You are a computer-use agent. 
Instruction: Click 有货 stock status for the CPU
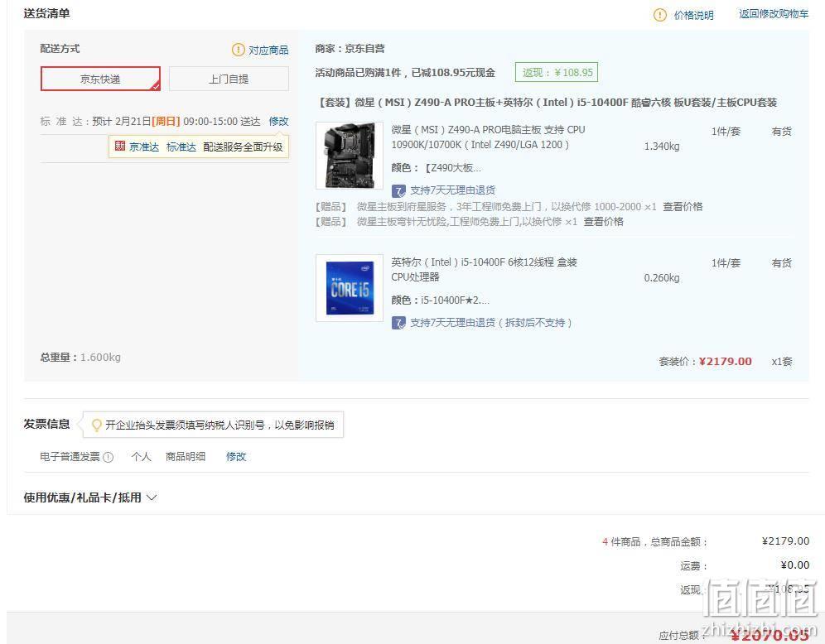[x=781, y=263]
